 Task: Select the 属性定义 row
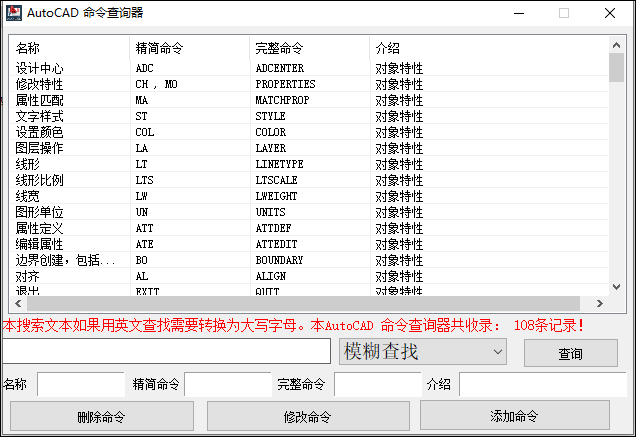click(309, 228)
